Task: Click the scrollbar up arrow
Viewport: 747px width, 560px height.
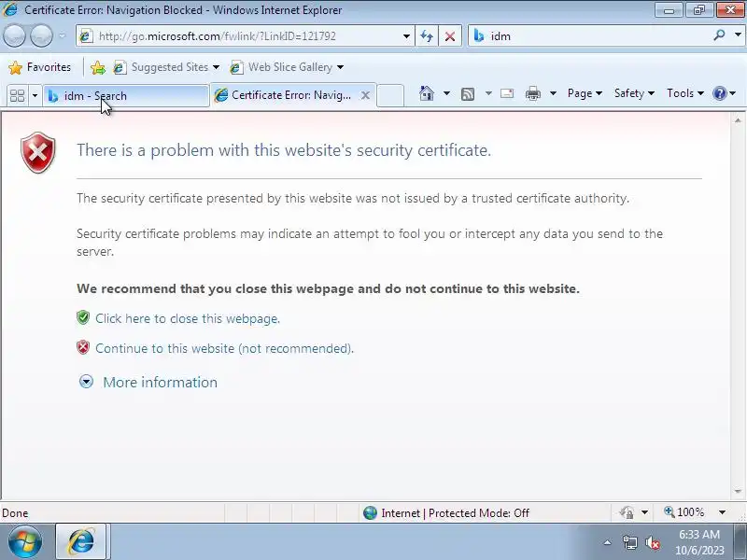Action: (738, 120)
